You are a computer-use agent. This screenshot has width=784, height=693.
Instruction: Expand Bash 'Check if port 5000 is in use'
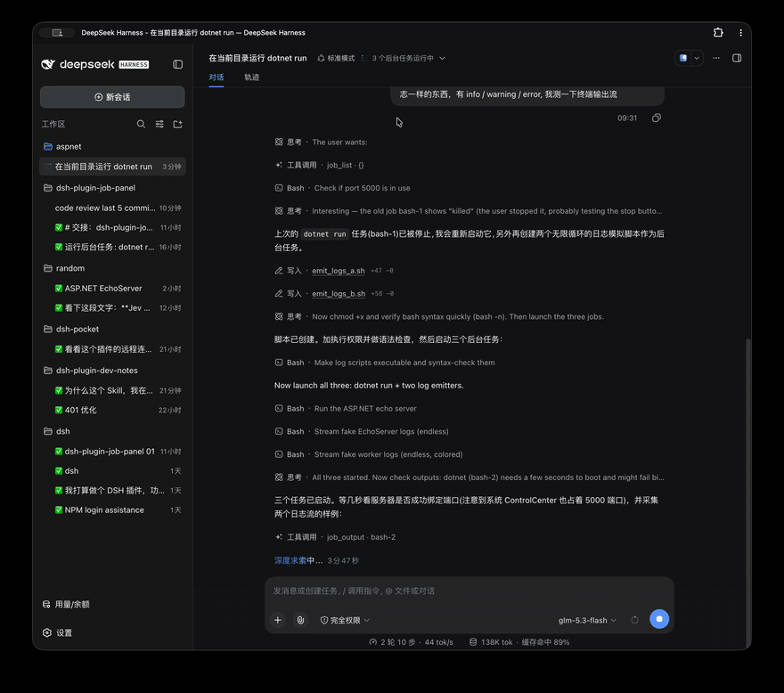[x=342, y=188]
